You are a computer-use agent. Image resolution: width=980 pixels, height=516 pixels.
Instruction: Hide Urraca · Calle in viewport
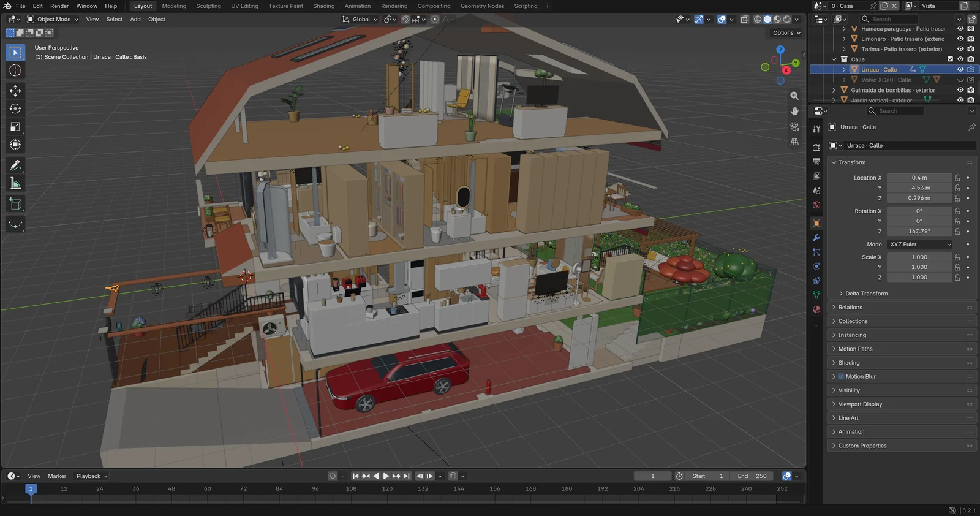pyautogui.click(x=960, y=69)
